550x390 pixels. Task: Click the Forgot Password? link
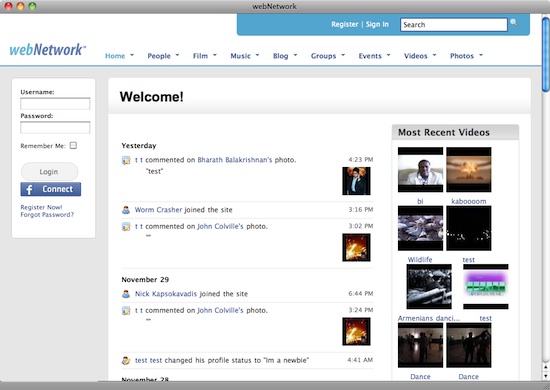[x=47, y=215]
